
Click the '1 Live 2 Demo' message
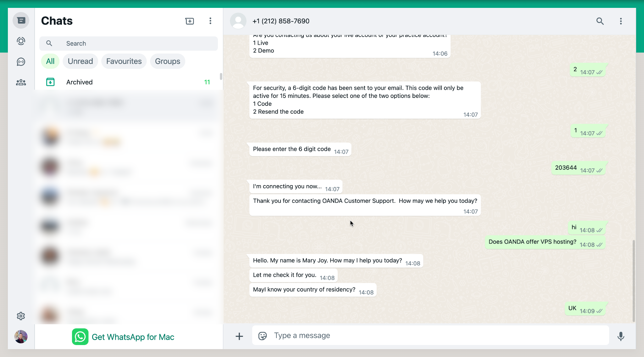[350, 46]
